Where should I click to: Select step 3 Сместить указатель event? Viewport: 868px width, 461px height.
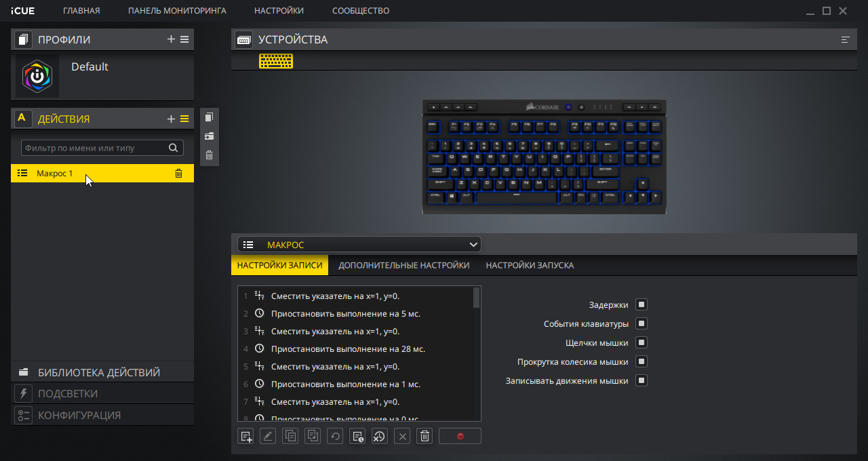click(355, 332)
